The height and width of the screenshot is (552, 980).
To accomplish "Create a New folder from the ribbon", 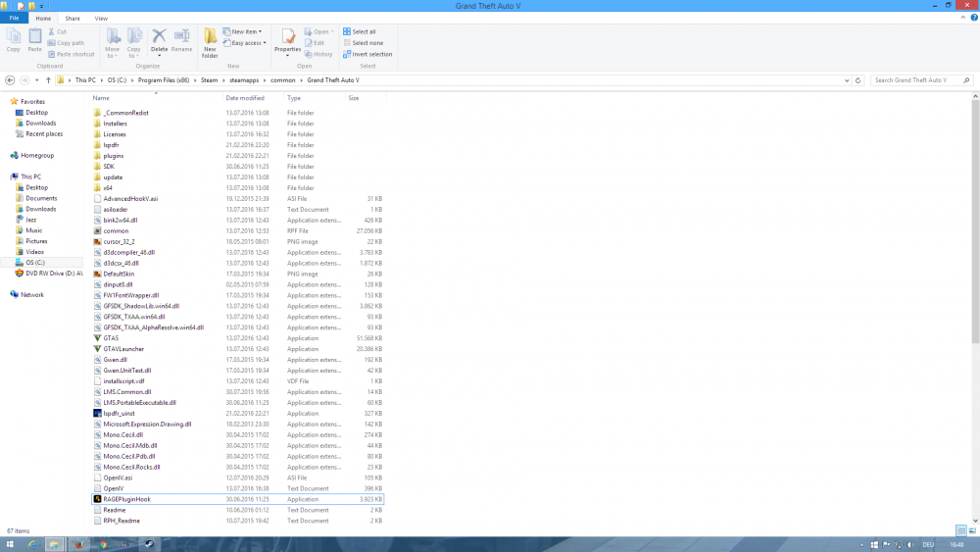I will pyautogui.click(x=210, y=43).
